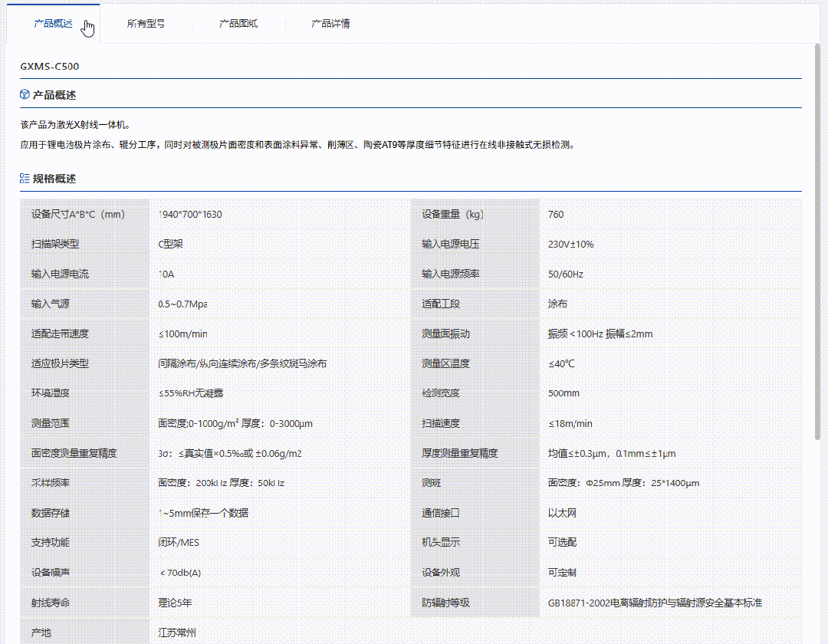The width and height of the screenshot is (828, 644).
Task: Select the noise value ＜70db(A)
Action: pos(180,573)
